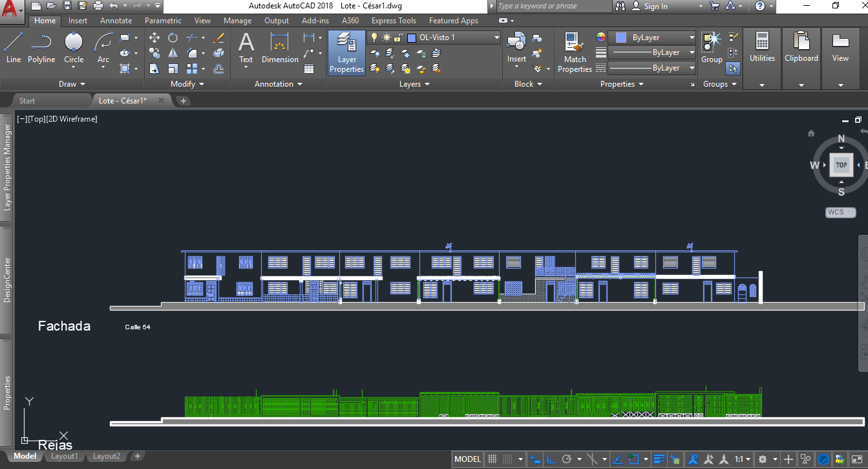This screenshot has width=868, height=469.
Task: Switch to the Layout1 tab
Action: point(64,456)
